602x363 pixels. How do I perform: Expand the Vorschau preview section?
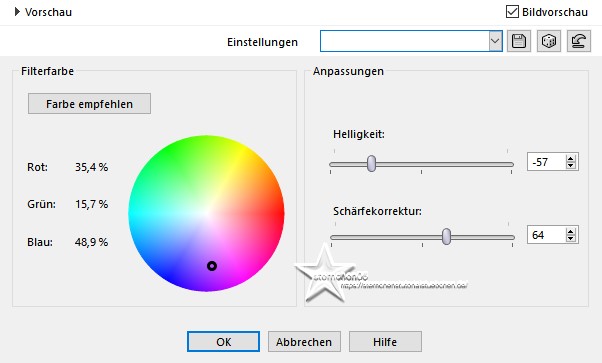tap(17, 12)
